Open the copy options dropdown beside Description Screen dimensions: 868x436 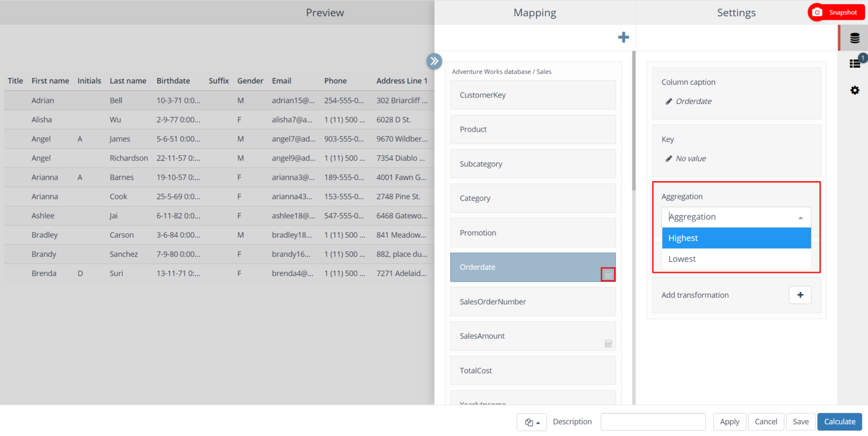[x=531, y=422]
